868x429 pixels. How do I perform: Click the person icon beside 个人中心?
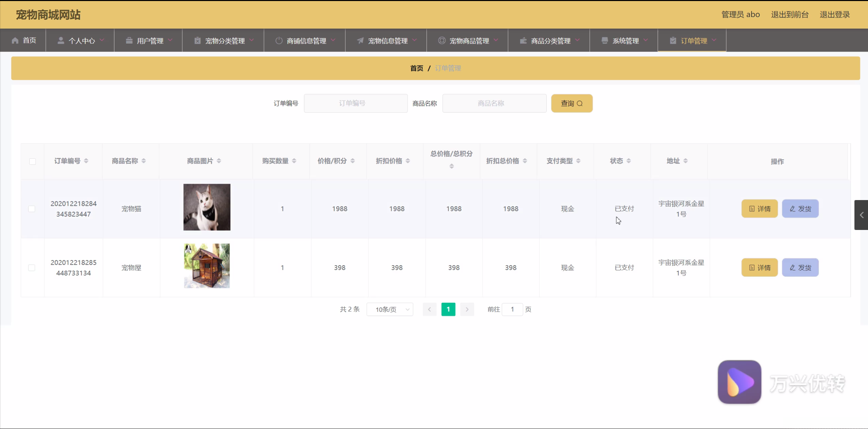coord(61,41)
